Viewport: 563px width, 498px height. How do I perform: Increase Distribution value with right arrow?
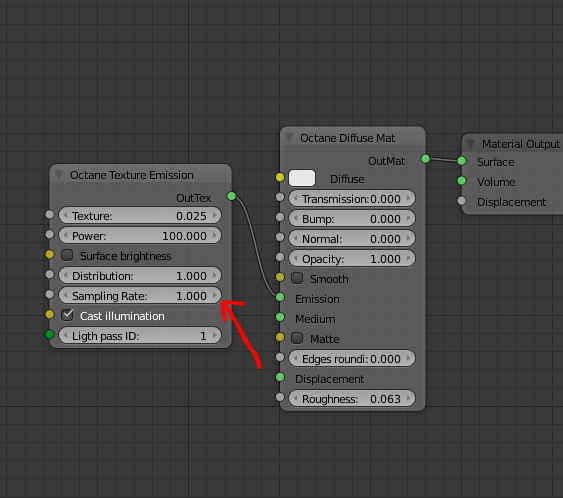tap(215, 275)
